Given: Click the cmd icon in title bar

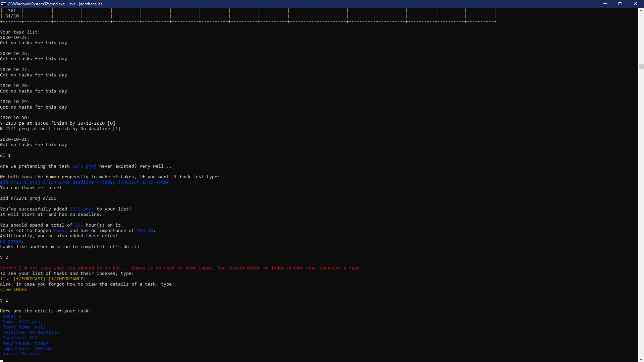Looking at the screenshot, I should click(x=3, y=4).
